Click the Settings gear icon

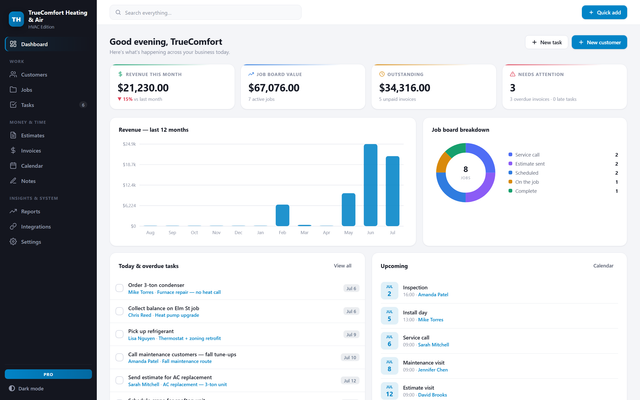[x=13, y=241]
